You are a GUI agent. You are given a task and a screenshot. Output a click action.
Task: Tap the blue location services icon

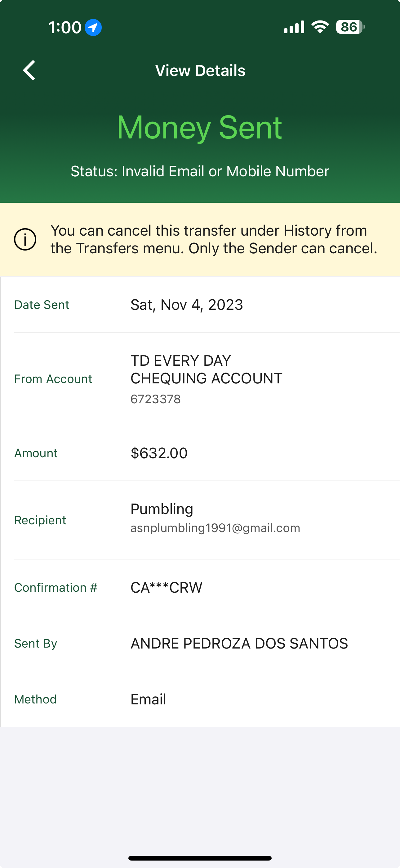[93, 27]
